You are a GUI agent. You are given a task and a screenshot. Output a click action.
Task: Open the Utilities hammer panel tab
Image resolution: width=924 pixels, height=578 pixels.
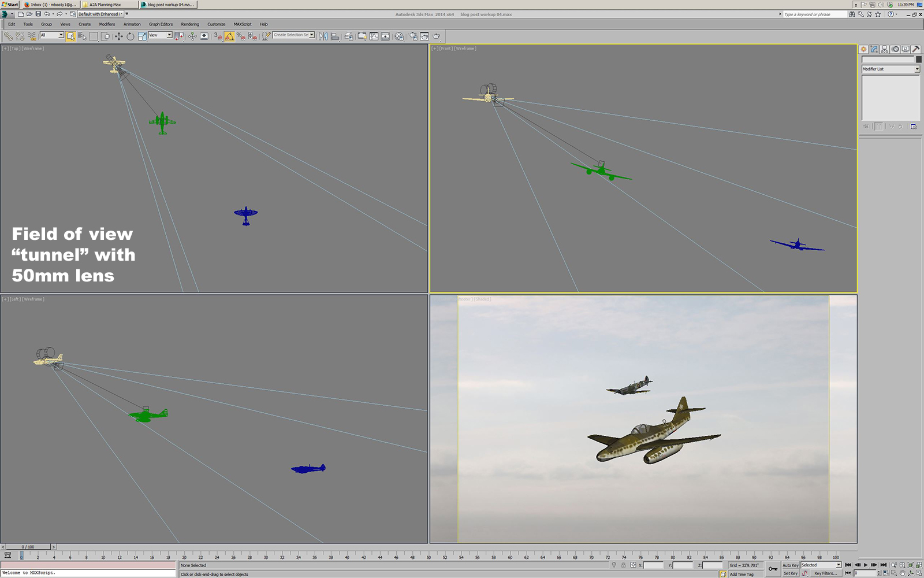pos(916,50)
